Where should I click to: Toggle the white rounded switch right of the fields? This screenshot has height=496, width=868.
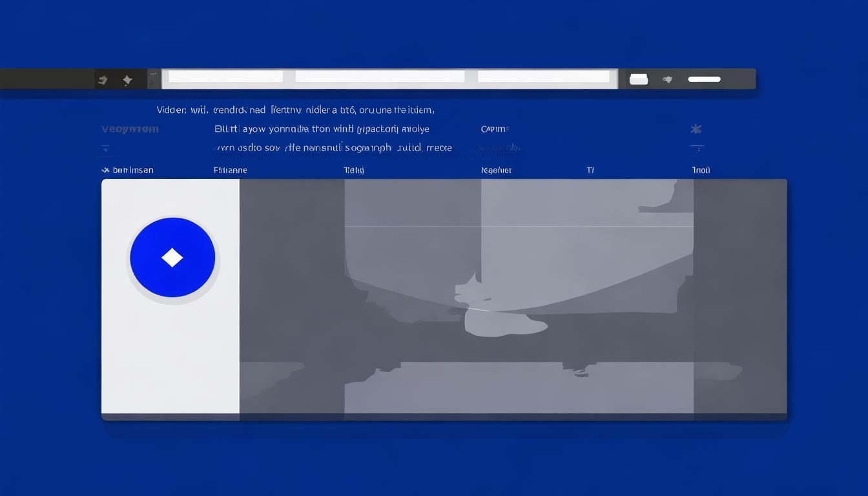[638, 79]
